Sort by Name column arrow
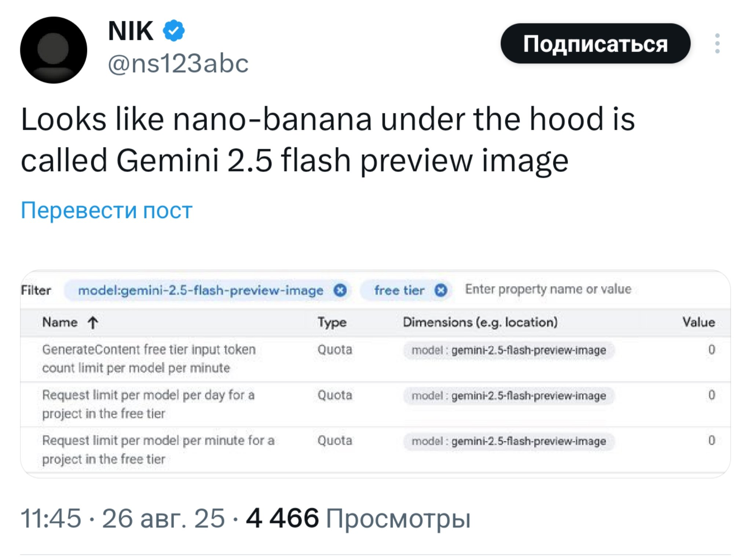This screenshot has height=560, width=751. coord(93,323)
